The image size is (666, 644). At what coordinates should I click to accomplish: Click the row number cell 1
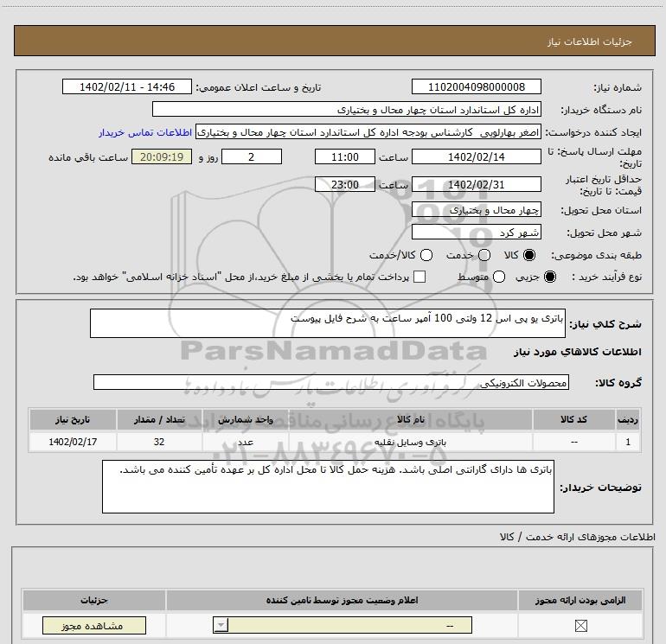click(x=628, y=442)
